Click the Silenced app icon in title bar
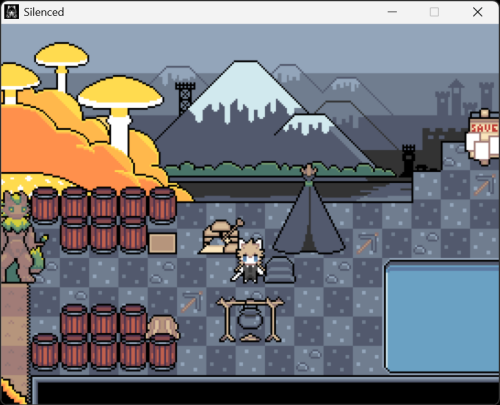The image size is (500, 405). (11, 12)
